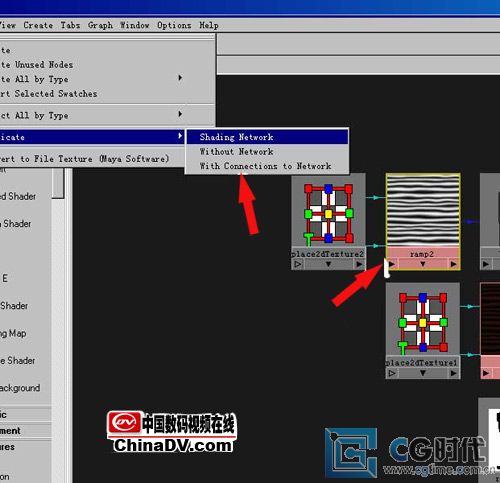Click Selected Swatches menu entry
This screenshot has width=500, height=483.
107,94
